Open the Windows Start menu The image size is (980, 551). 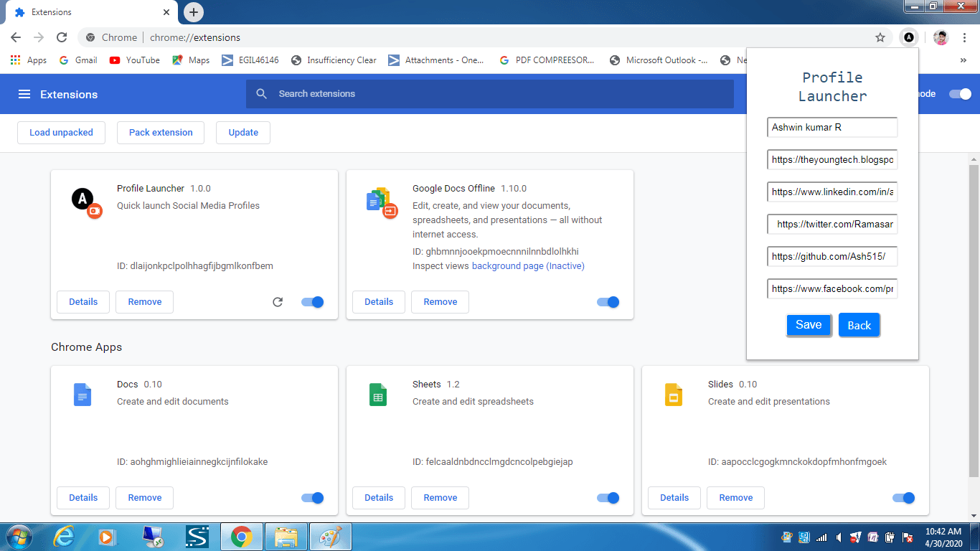[x=18, y=537]
